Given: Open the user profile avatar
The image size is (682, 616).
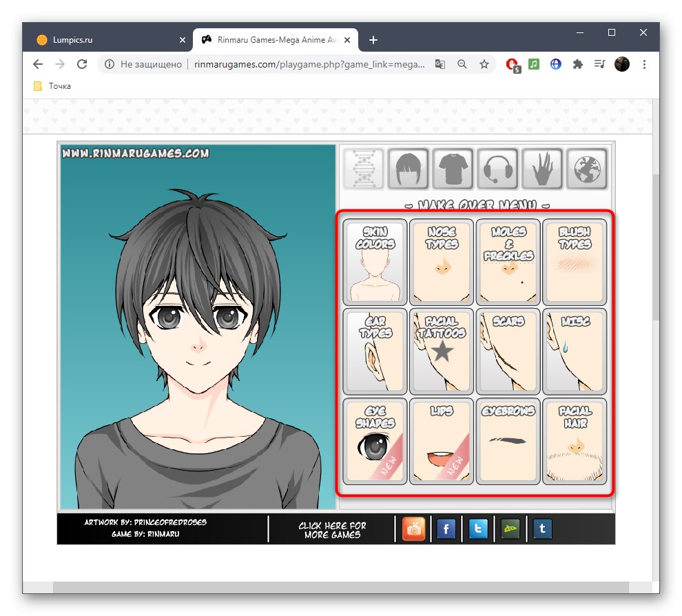Looking at the screenshot, I should [622, 64].
